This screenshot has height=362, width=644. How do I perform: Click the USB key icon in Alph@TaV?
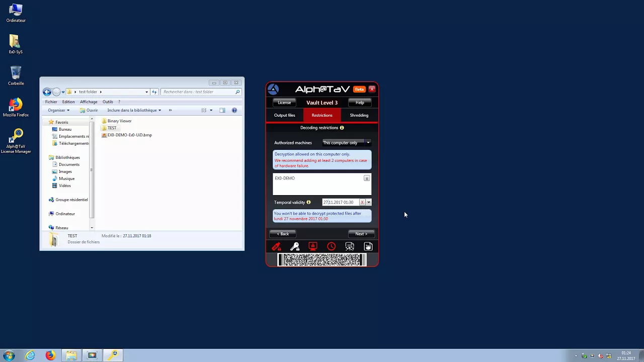(x=276, y=246)
